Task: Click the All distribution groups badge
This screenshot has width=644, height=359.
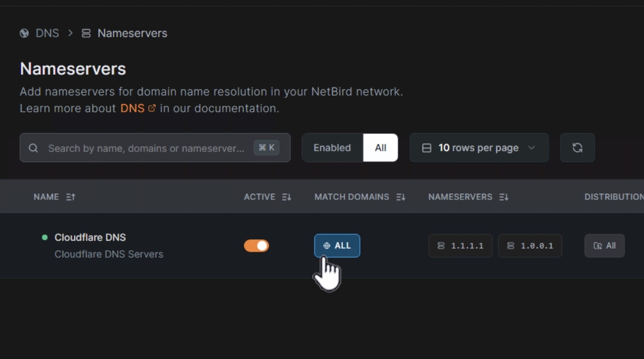Action: 605,246
